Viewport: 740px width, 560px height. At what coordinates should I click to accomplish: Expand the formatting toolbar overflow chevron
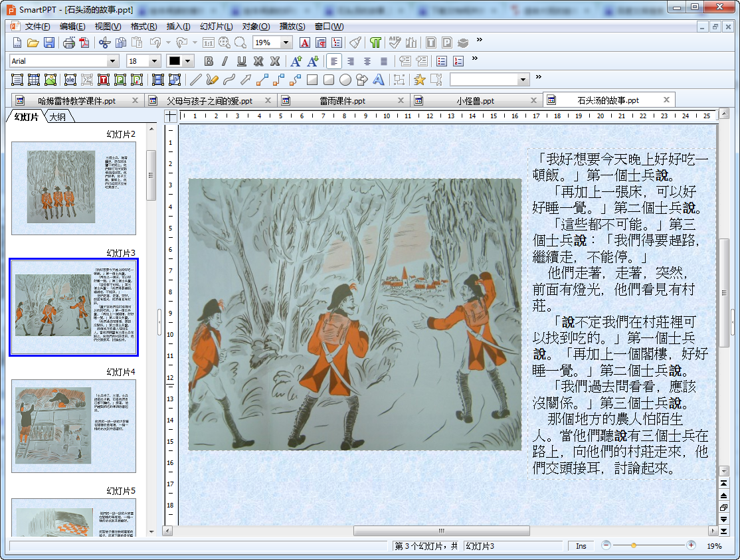click(x=475, y=58)
